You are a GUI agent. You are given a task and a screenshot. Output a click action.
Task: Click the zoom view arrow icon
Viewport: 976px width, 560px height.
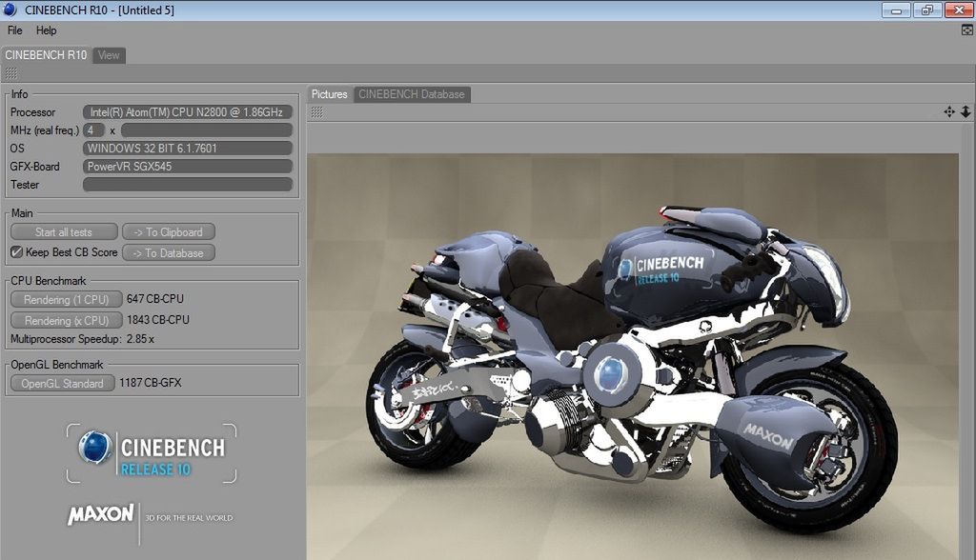point(966,112)
